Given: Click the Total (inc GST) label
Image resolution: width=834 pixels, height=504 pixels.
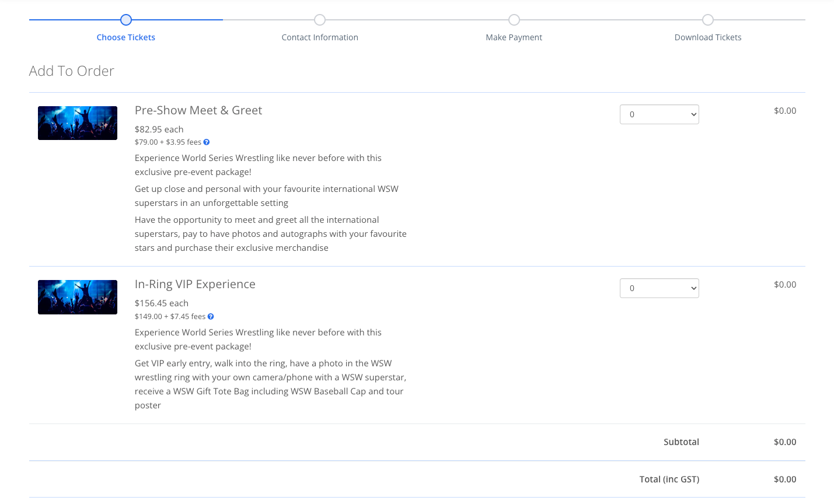Looking at the screenshot, I should [x=669, y=480].
